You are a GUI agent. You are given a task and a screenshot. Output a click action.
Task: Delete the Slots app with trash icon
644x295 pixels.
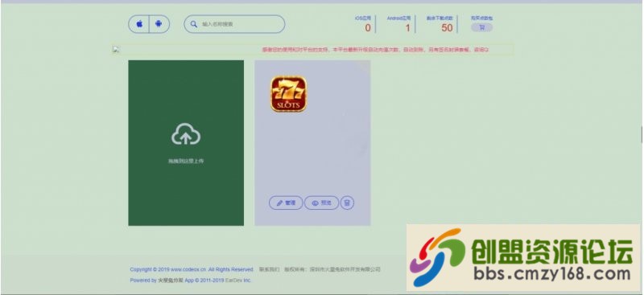347,203
